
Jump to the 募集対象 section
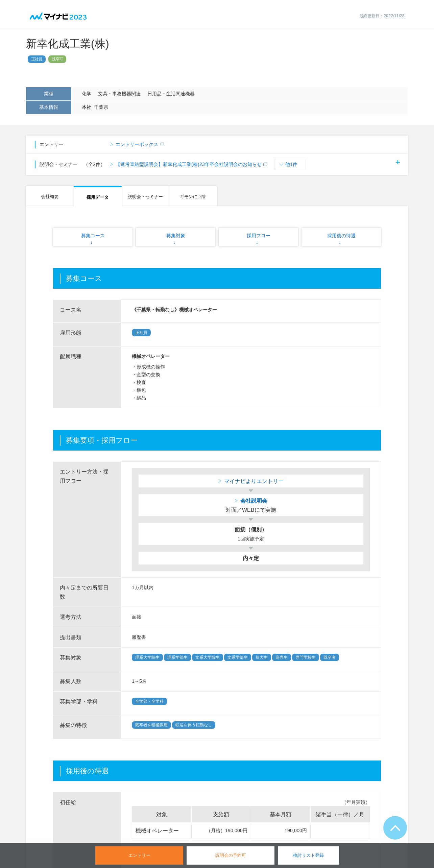175,237
